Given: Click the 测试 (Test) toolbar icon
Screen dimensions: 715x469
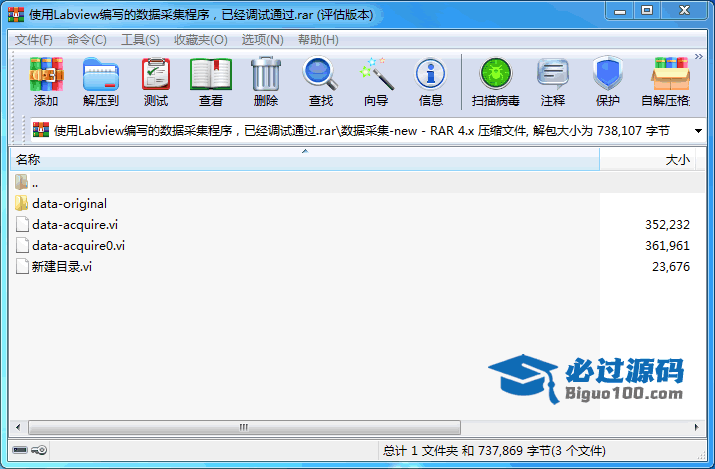Looking at the screenshot, I should click(155, 81).
